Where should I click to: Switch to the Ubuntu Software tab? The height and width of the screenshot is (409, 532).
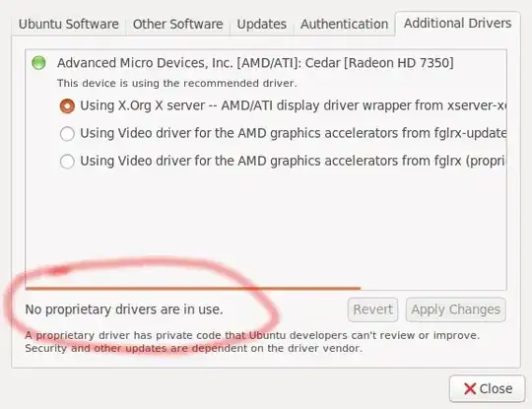click(x=69, y=24)
